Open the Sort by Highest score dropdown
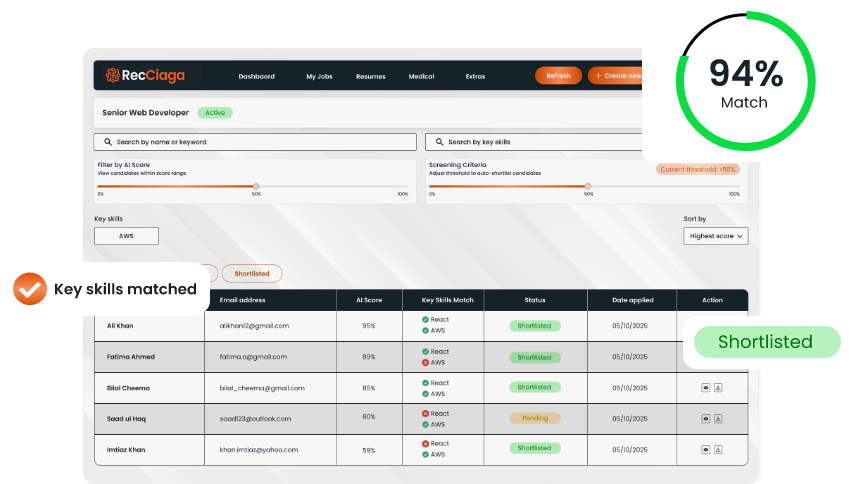Image resolution: width=853 pixels, height=484 pixels. point(715,237)
